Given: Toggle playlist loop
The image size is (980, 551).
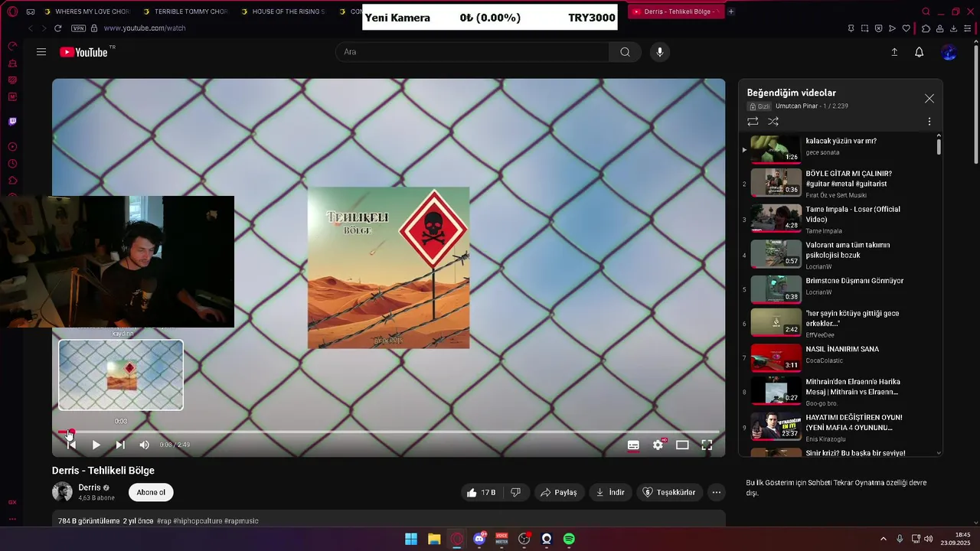Looking at the screenshot, I should [x=753, y=122].
